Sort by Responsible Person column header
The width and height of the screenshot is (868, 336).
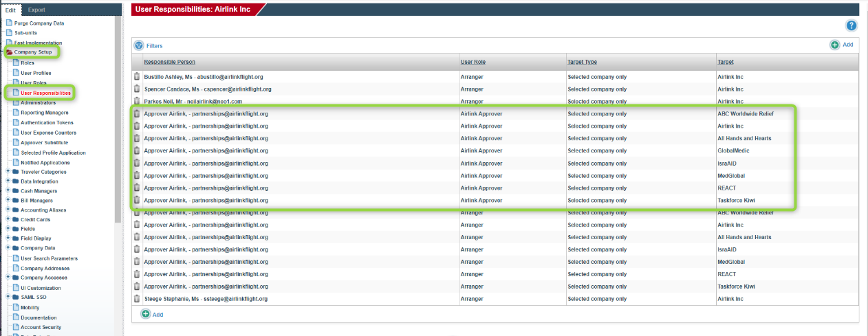169,62
